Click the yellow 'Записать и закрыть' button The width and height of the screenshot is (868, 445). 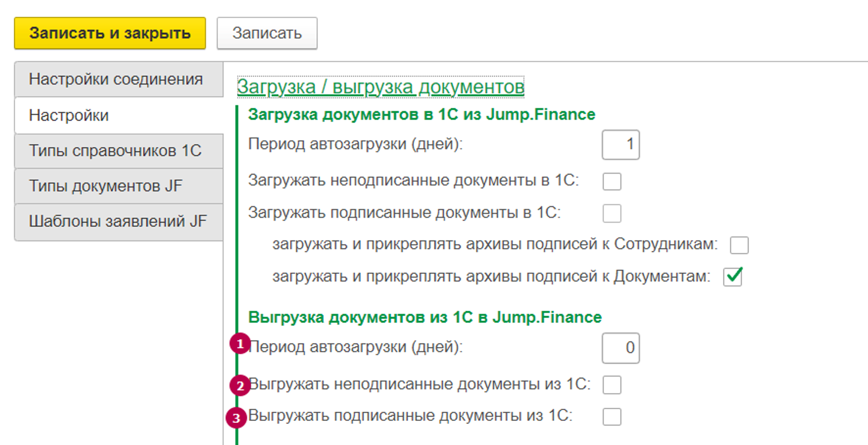click(110, 33)
